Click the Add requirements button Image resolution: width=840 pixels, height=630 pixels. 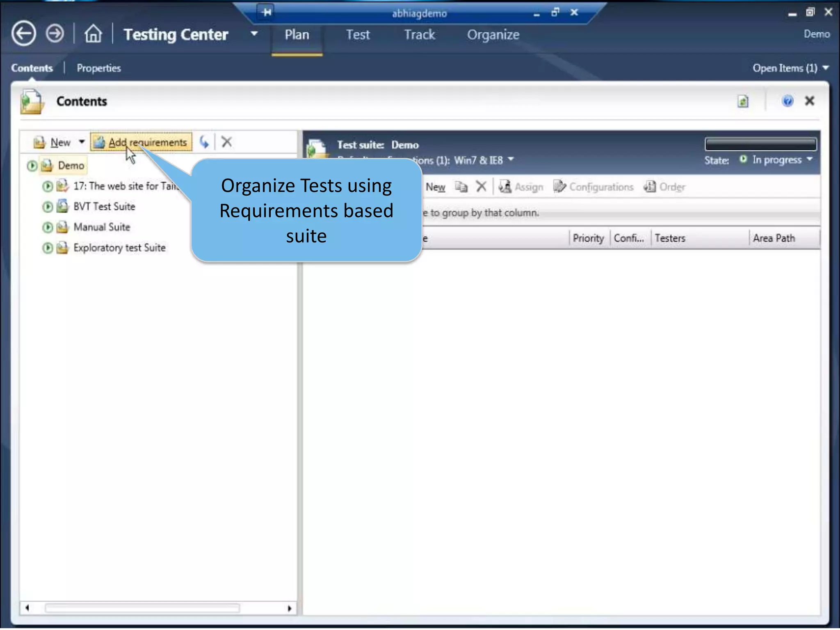coord(141,142)
